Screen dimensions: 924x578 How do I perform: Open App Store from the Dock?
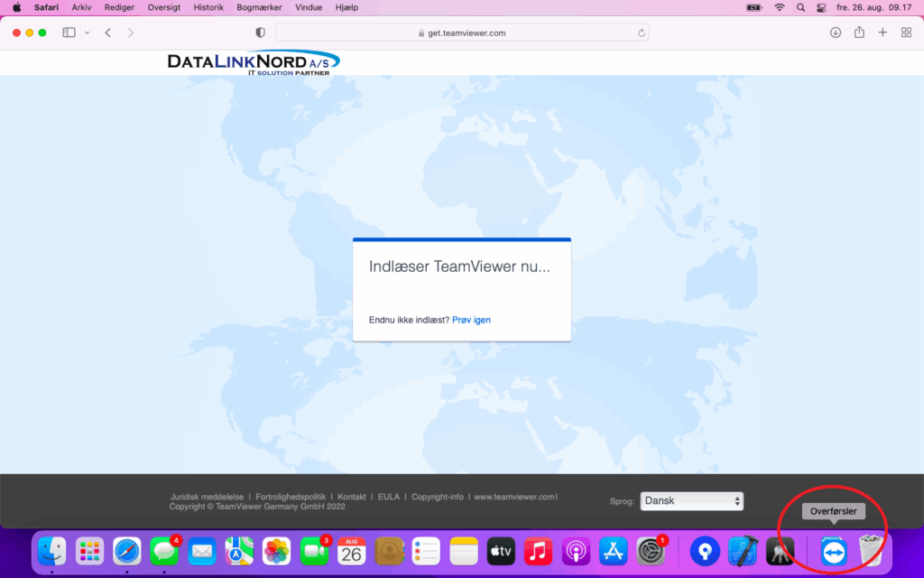614,551
